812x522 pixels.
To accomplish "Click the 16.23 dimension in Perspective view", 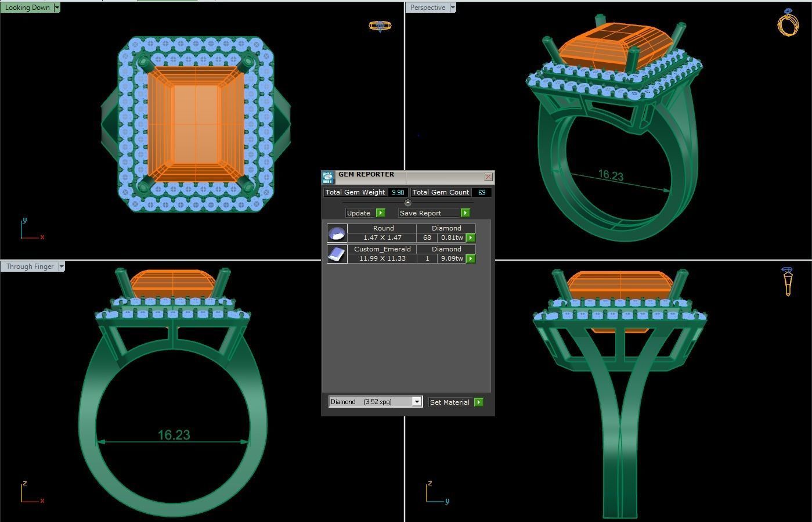I will (611, 175).
